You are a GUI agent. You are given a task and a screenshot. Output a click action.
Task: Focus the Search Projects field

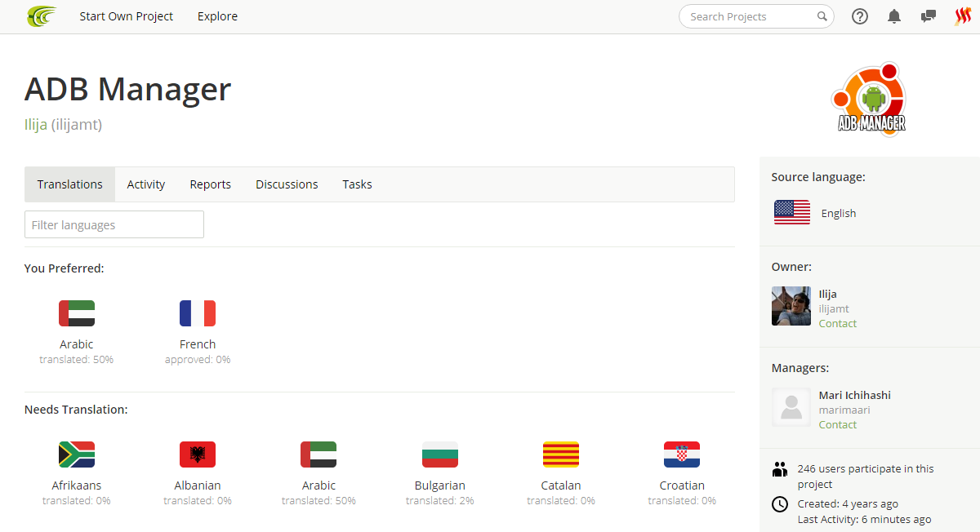point(756,16)
